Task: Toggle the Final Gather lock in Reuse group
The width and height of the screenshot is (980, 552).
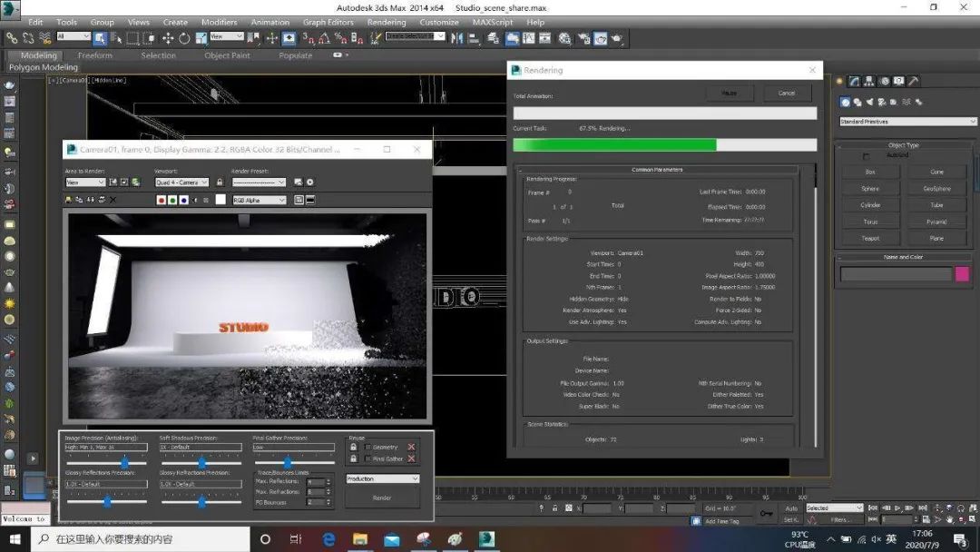Action: (354, 458)
